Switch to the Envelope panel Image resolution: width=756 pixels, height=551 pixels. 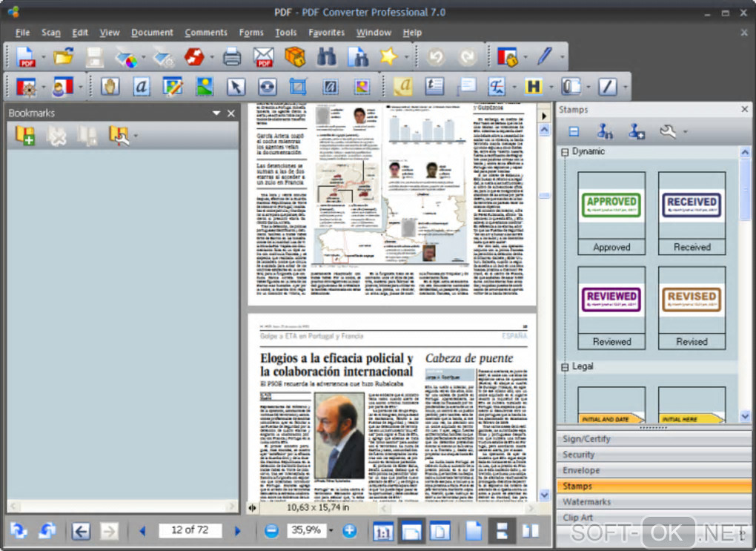[654, 470]
